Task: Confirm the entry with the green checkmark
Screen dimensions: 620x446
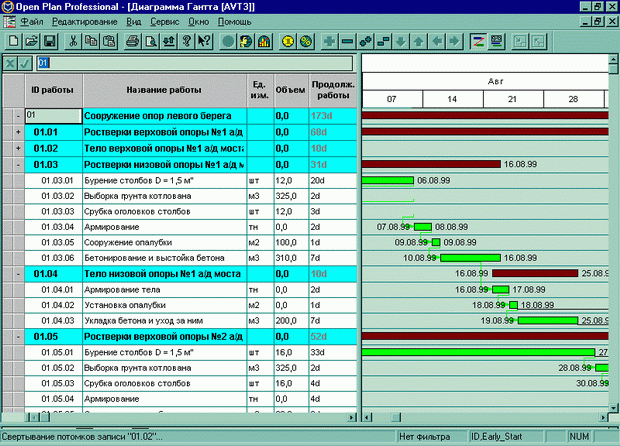Action: tap(25, 64)
